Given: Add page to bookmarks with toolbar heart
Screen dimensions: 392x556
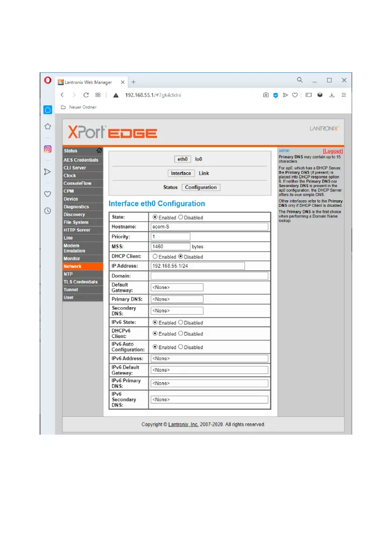Looking at the screenshot, I should coord(295,95).
